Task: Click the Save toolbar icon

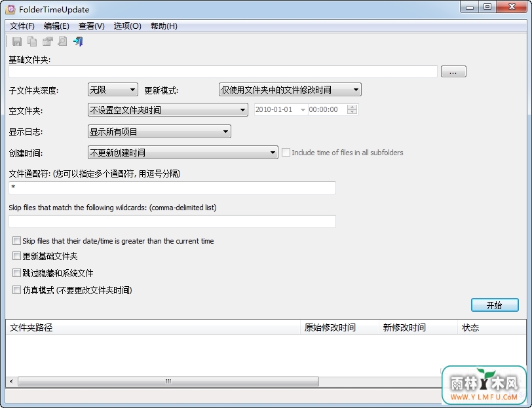Action: 17,41
